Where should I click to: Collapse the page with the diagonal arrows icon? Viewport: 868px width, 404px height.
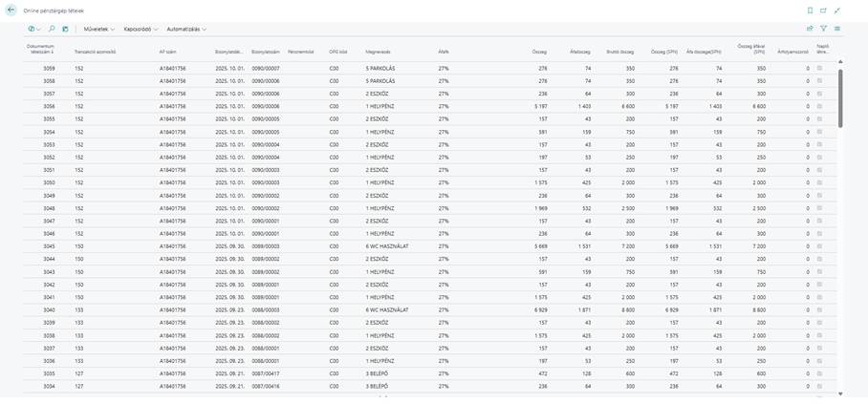[x=837, y=11]
